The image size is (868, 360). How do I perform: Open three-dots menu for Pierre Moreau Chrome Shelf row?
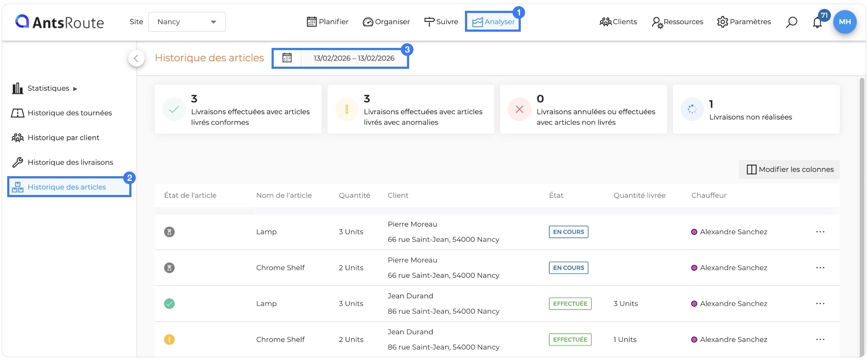(x=820, y=268)
